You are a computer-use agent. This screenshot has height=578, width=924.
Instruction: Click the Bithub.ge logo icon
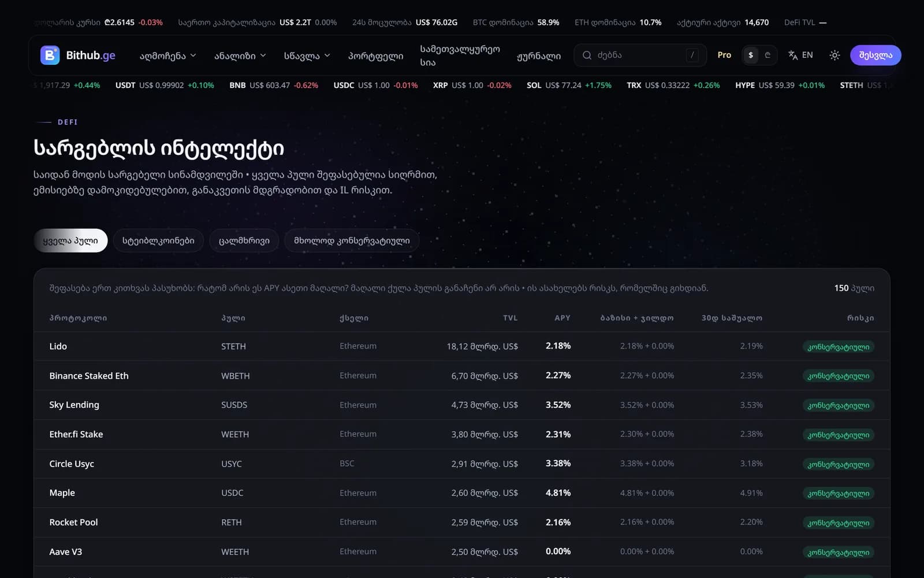click(x=50, y=55)
